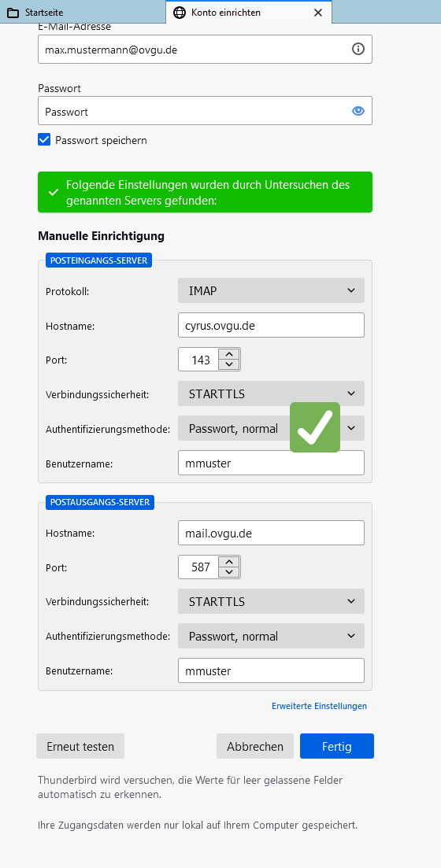Click globe icon on Konto einrichten tab
Image resolution: width=441 pixels, height=868 pixels.
click(179, 12)
